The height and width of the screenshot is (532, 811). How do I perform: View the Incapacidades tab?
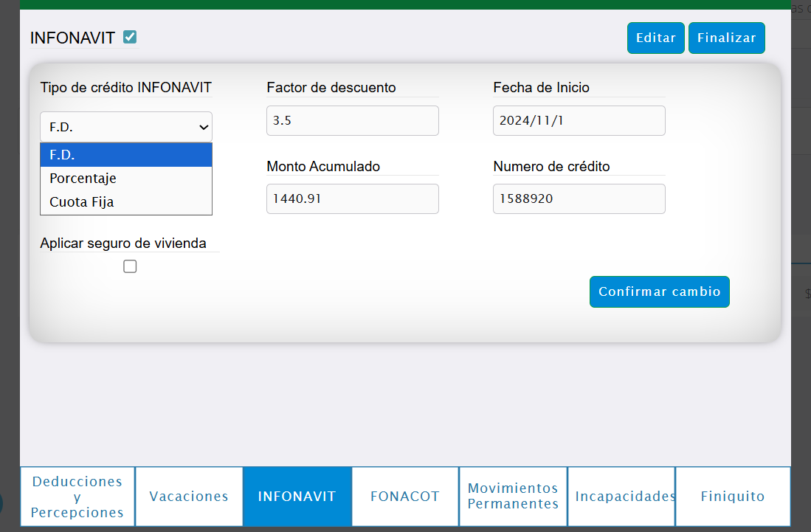(x=621, y=497)
